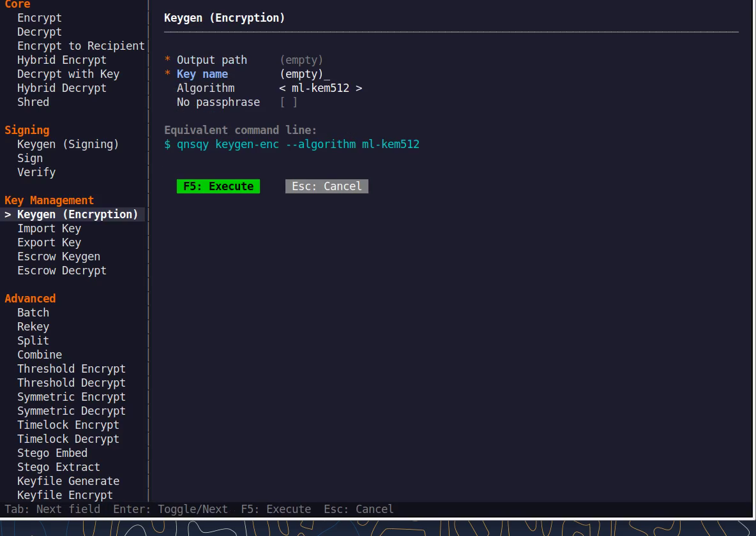Click the F5: Execute button
This screenshot has width=756, height=536.
pyautogui.click(x=218, y=186)
